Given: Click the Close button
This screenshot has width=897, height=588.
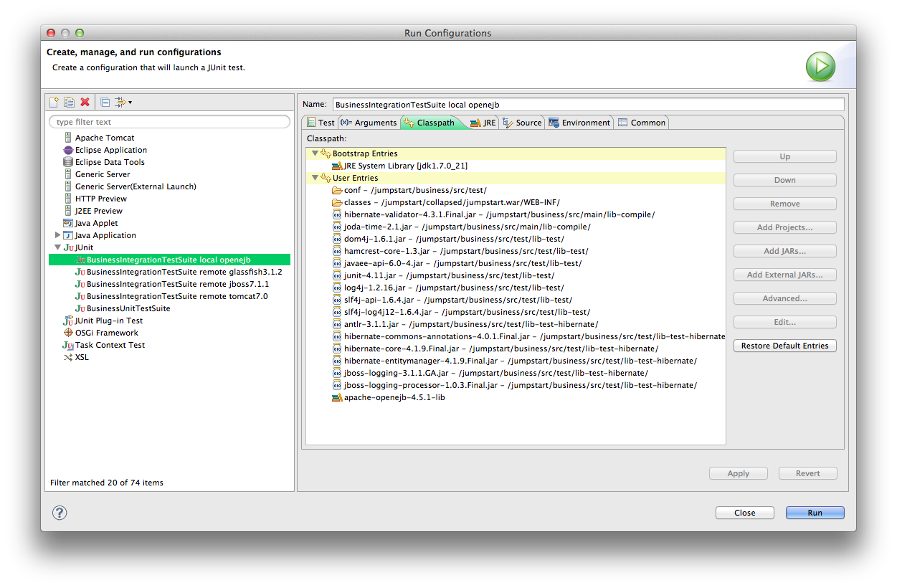Looking at the screenshot, I should click(745, 513).
